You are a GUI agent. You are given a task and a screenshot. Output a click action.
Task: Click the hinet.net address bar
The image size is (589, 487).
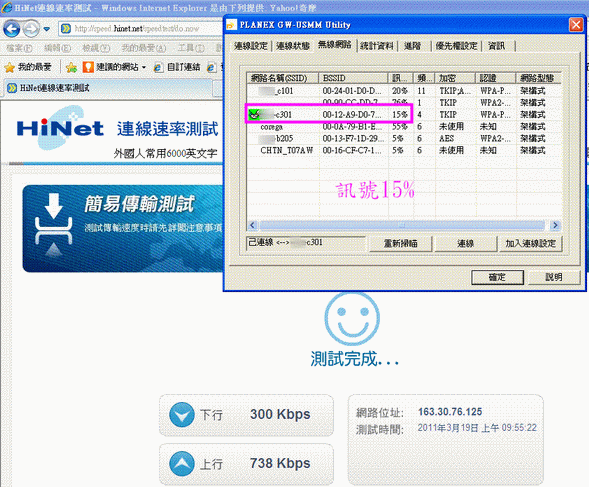pos(141,29)
